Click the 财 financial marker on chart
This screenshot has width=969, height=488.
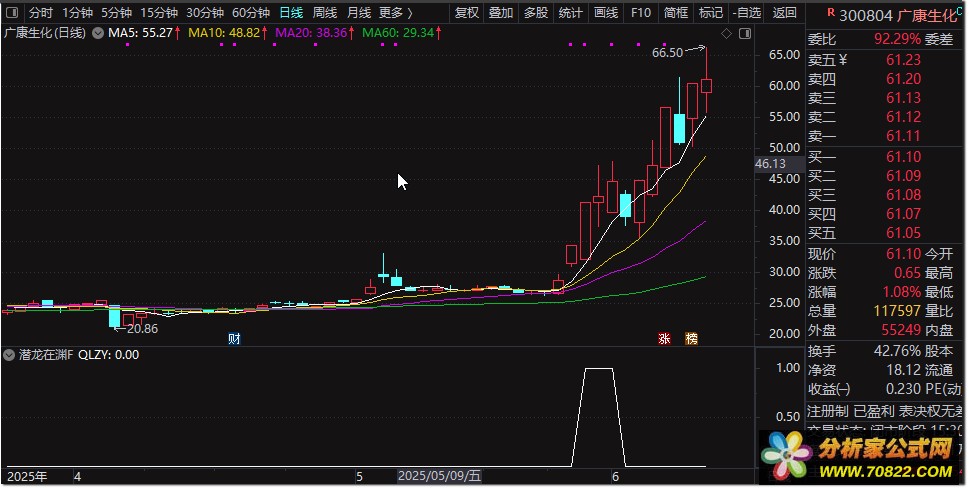[234, 339]
